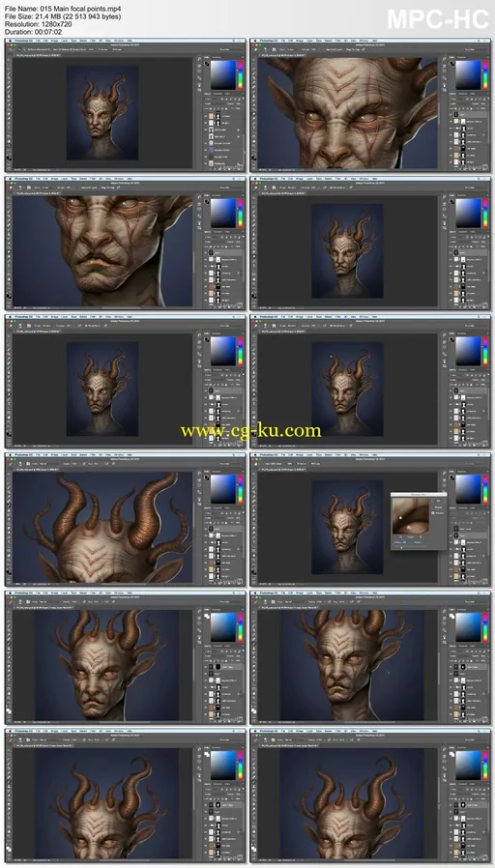Screen dimensions: 495x868
Task: Select the Type tool in the blur dialog frame
Action: [x=253, y=541]
